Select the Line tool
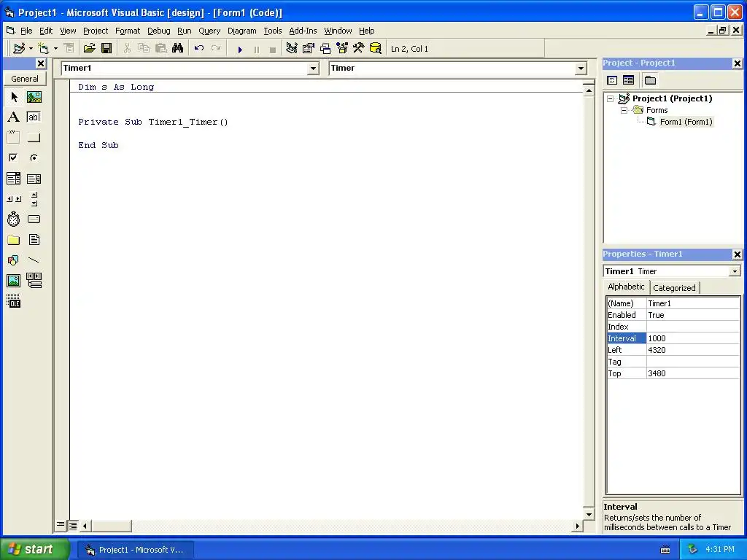747x560 pixels. tap(34, 260)
